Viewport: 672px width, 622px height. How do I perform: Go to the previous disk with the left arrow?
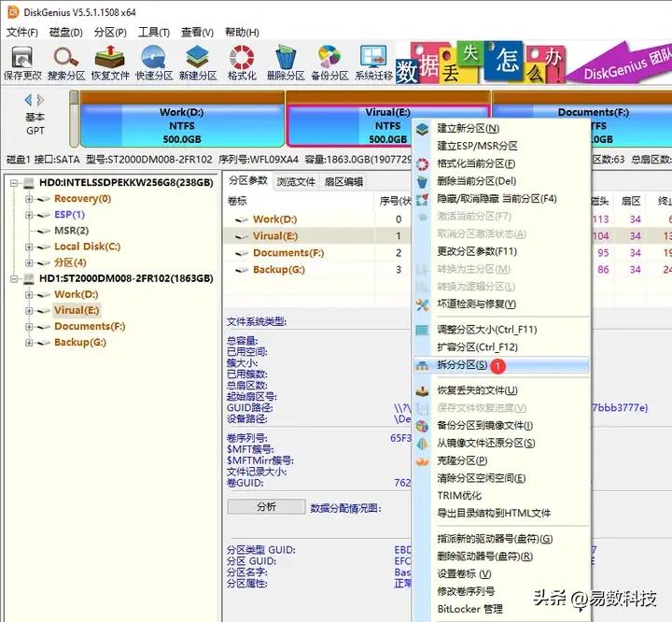(28, 100)
